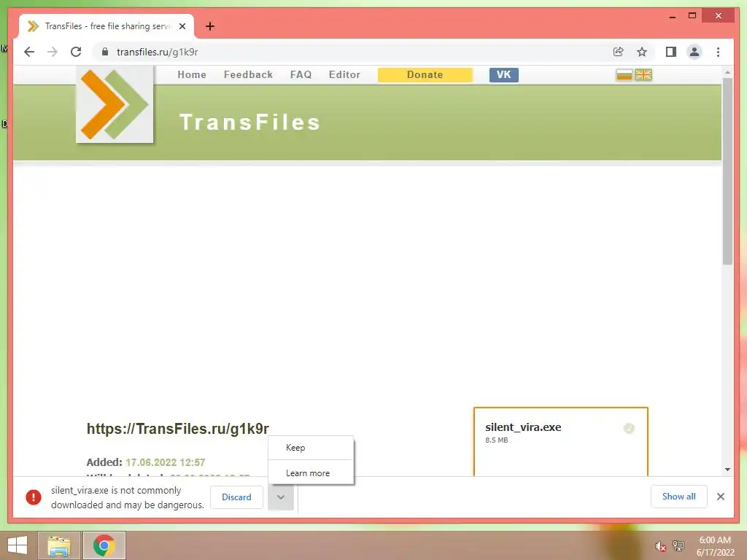Screen dimensions: 747x560
Task: Click the checkmark on silent_vira.exe card
Action: pyautogui.click(x=629, y=428)
